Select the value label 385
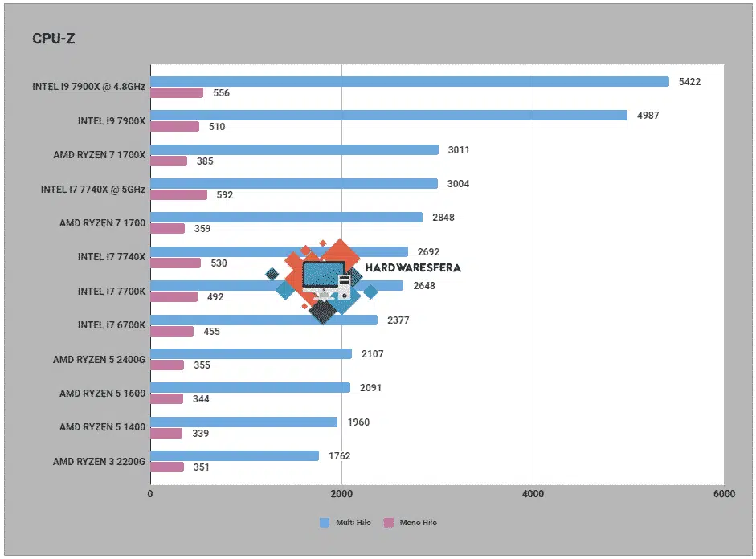756x559 pixels. 205,161
